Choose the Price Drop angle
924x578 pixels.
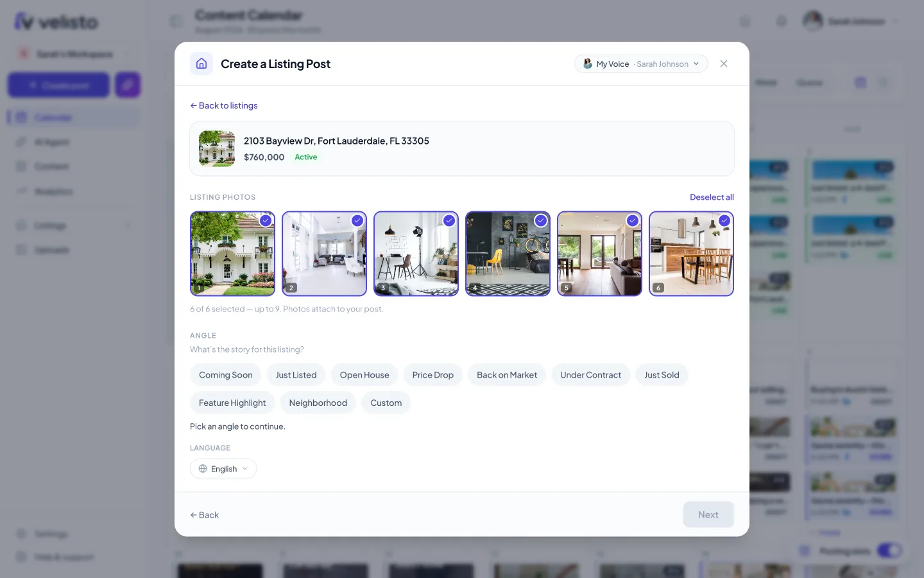click(x=433, y=375)
